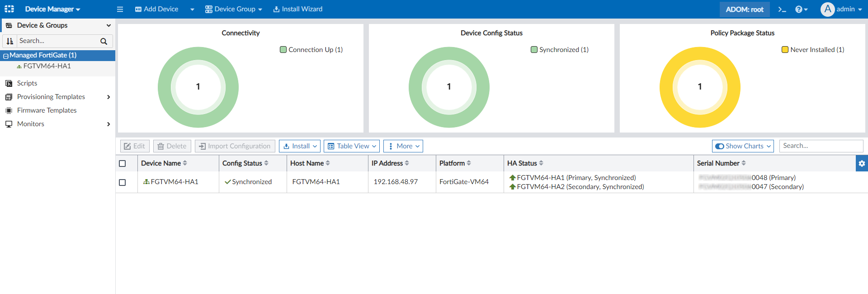The width and height of the screenshot is (868, 294).
Task: Open the CLI console terminal icon
Action: tap(782, 9)
